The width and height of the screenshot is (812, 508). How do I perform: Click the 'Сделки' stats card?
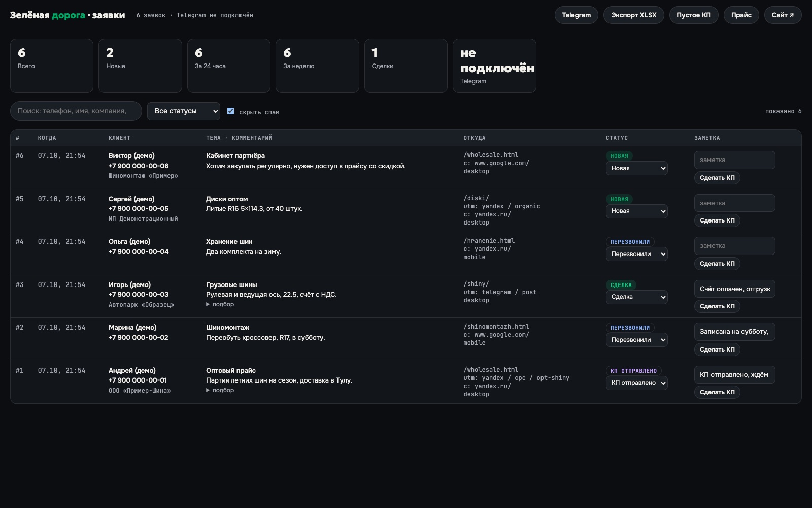pos(406,66)
